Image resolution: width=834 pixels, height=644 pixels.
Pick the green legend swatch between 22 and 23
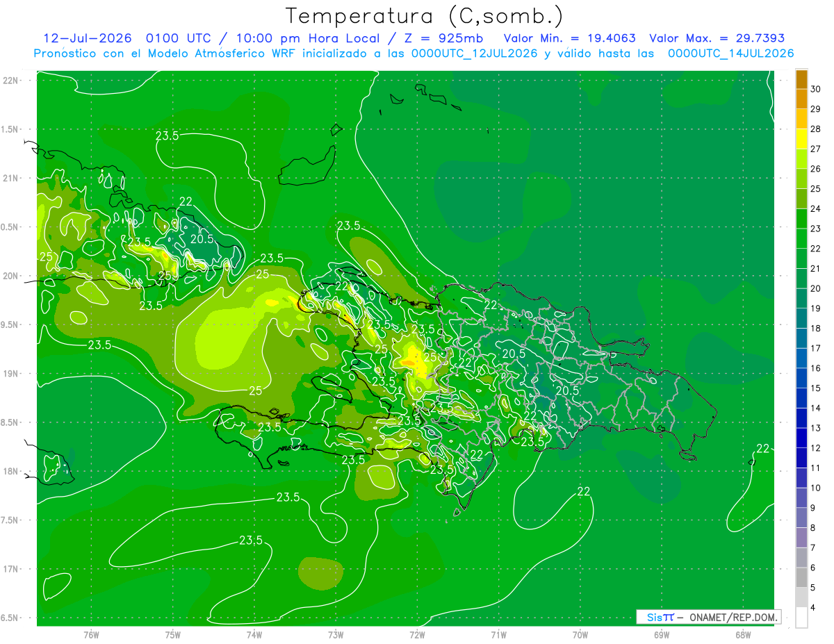[802, 238]
